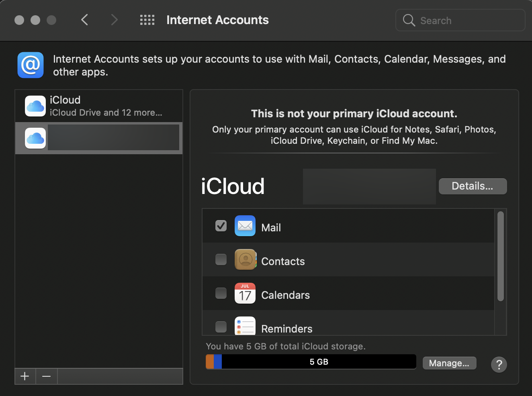Click the blue storage segment

coord(218,361)
